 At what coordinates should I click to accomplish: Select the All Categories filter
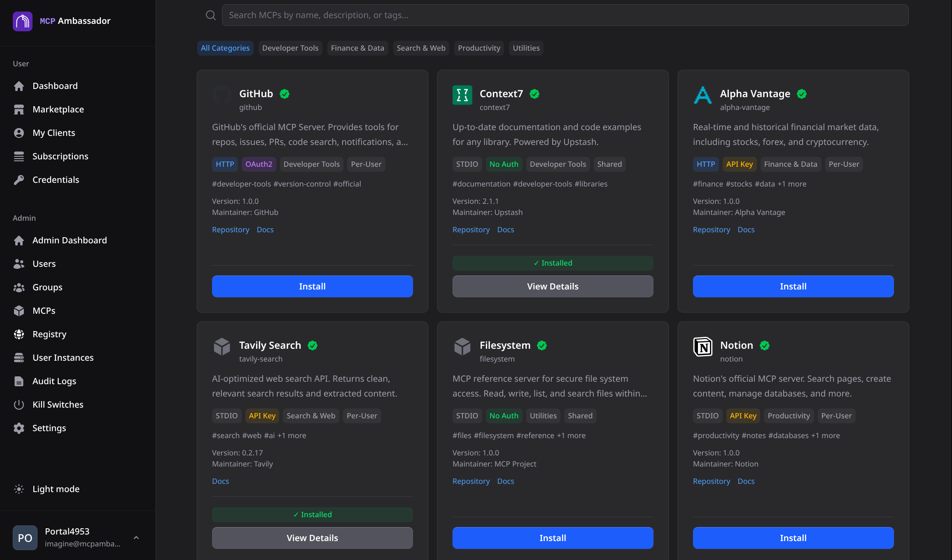click(x=225, y=48)
